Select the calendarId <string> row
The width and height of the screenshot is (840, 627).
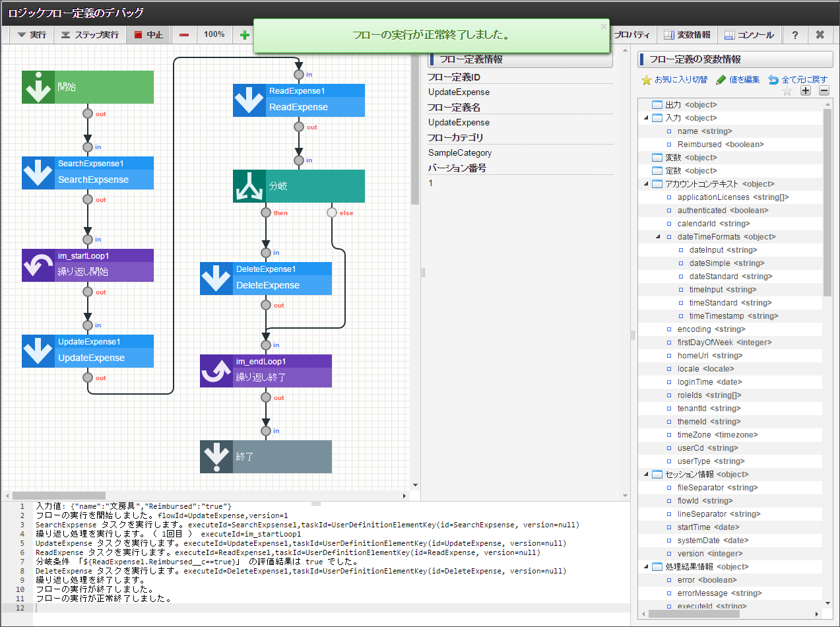[730, 224]
